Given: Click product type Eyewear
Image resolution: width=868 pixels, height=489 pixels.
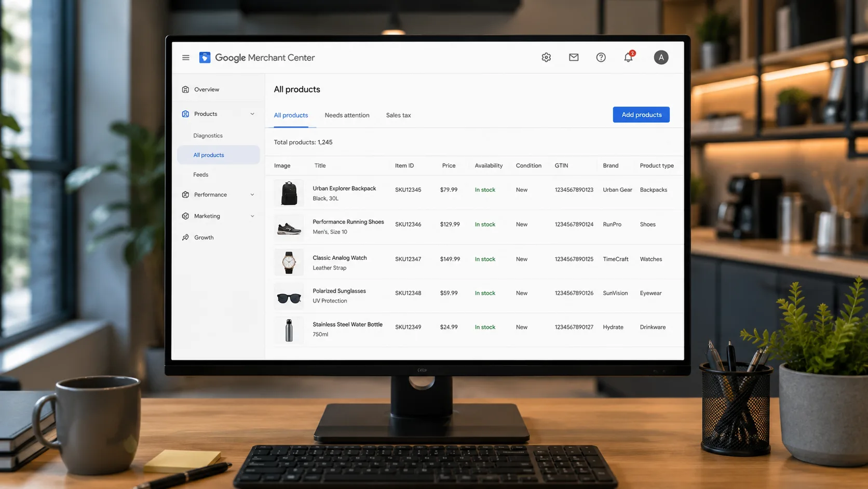Looking at the screenshot, I should [x=650, y=293].
